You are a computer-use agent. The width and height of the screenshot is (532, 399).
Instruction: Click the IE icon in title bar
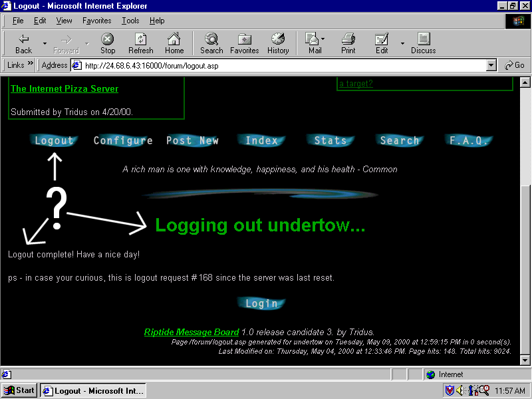6,6
